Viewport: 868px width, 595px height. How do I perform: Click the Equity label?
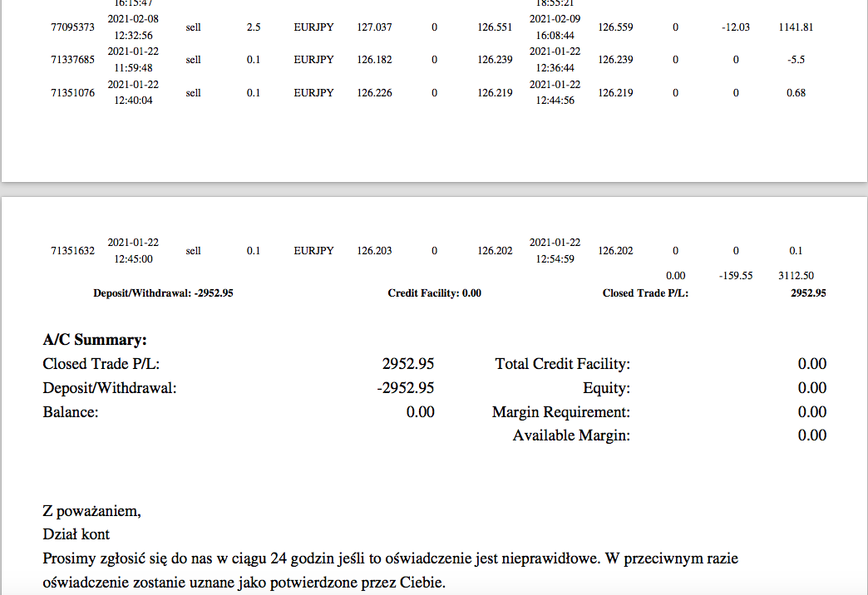point(606,388)
